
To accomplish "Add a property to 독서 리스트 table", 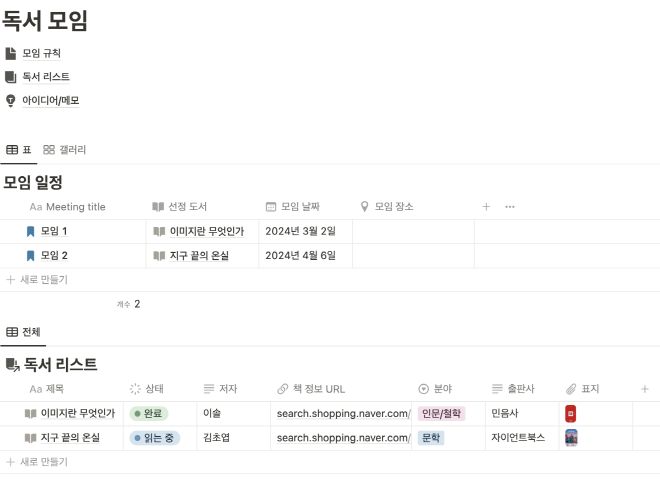I will point(644,389).
